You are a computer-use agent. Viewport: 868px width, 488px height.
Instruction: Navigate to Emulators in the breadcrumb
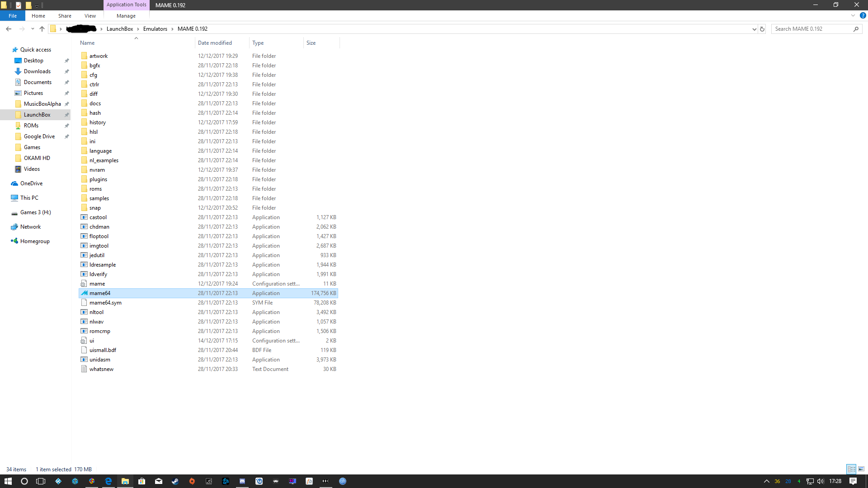[x=155, y=29]
